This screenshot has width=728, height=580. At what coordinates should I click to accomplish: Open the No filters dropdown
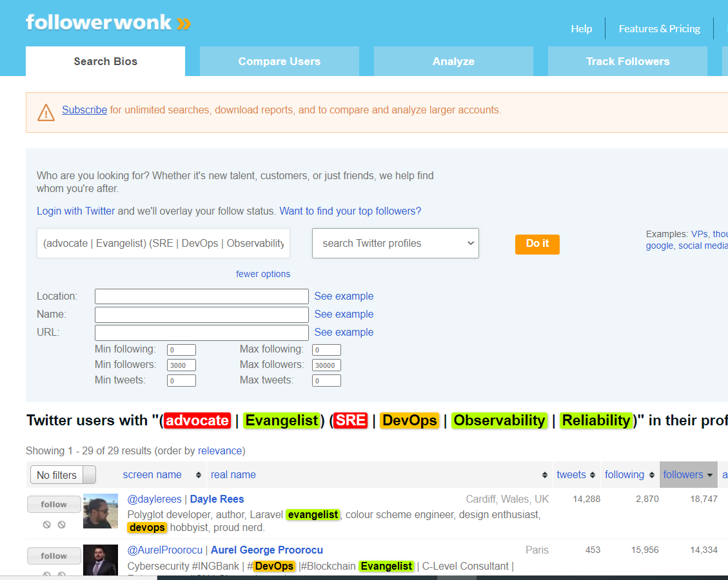pyautogui.click(x=63, y=475)
